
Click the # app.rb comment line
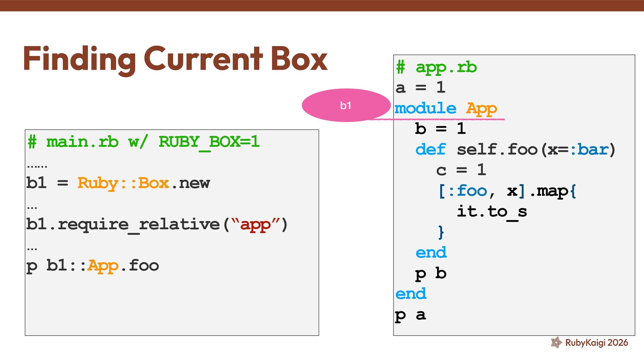[436, 67]
